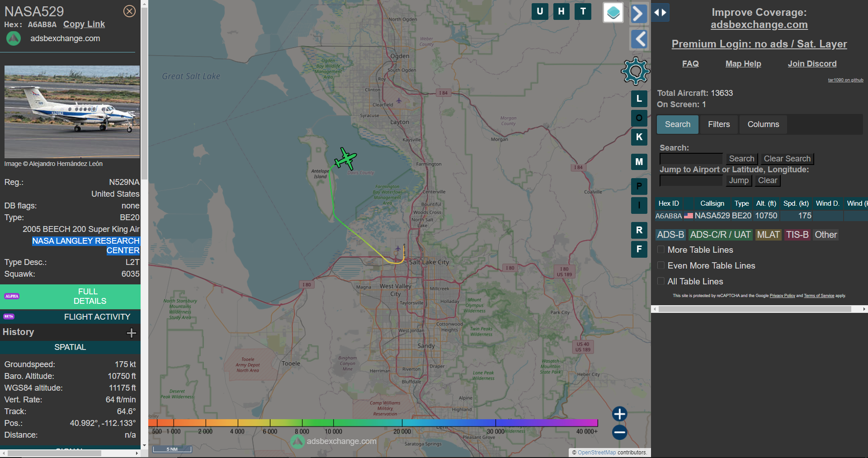Toggle the P map button

639,186
